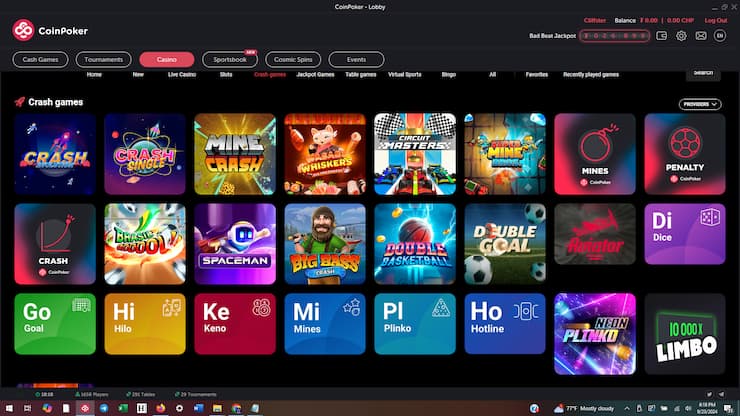Open the Plinko game tile
740x416 pixels.
click(x=415, y=324)
